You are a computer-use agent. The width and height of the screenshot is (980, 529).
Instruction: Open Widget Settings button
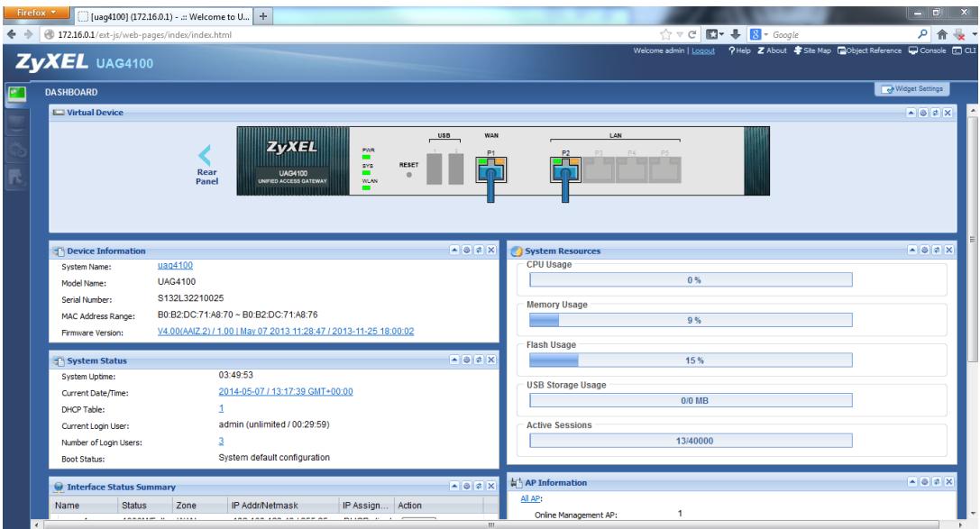pos(911,89)
